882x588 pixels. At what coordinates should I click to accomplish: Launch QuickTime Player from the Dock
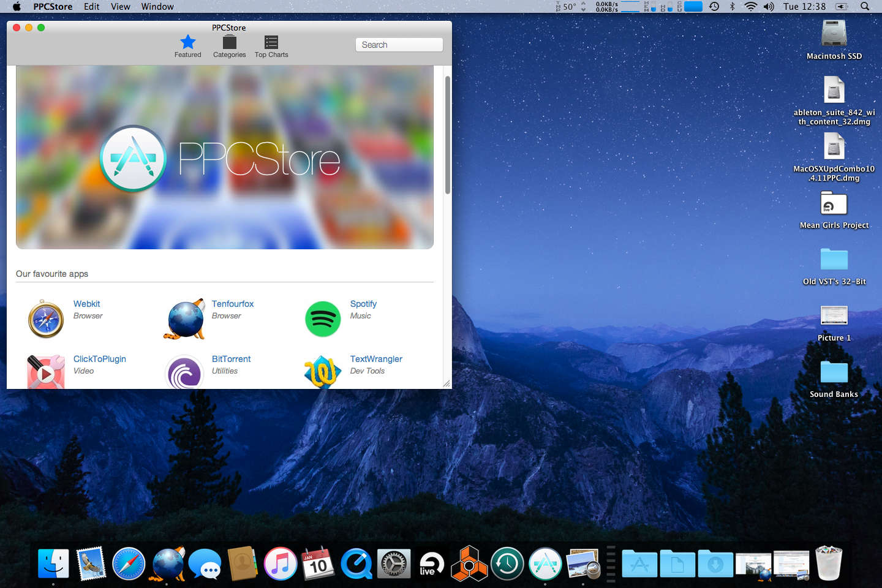[356, 564]
